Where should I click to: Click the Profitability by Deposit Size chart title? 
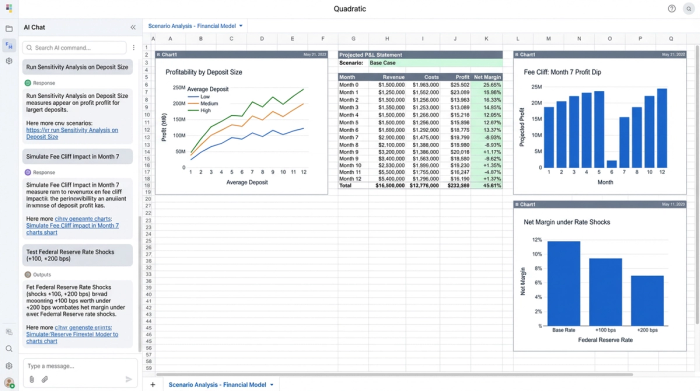[204, 72]
